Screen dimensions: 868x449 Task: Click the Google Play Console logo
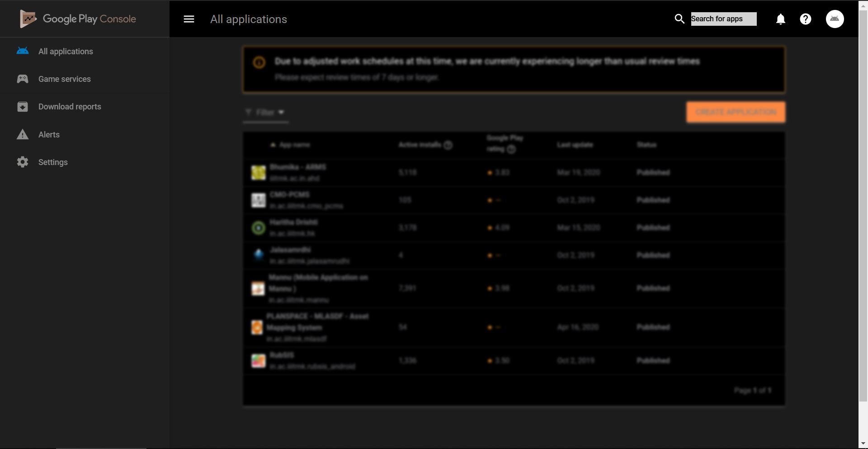point(78,19)
